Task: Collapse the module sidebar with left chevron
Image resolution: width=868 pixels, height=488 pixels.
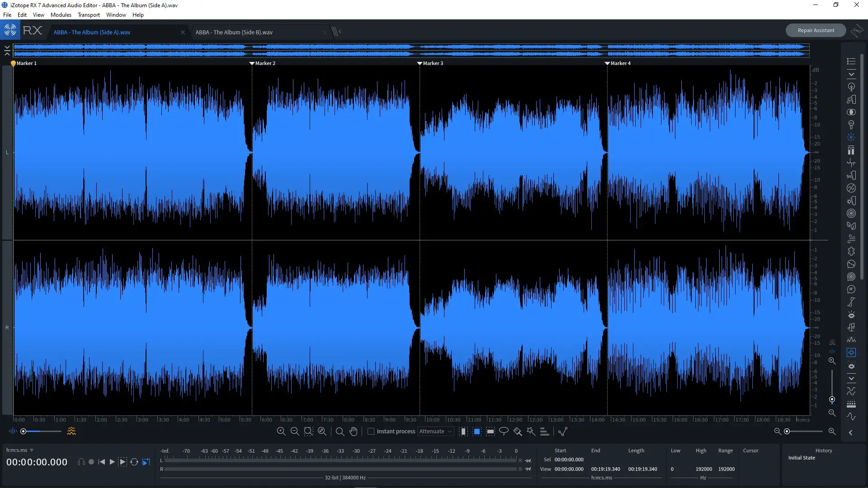Action: [x=850, y=432]
